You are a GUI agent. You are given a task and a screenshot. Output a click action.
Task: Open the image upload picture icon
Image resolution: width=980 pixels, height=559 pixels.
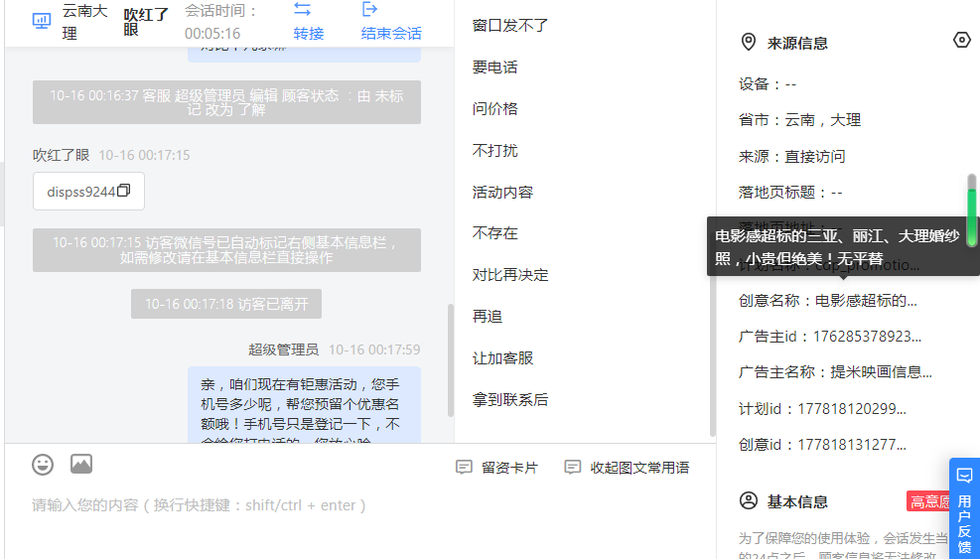81,464
